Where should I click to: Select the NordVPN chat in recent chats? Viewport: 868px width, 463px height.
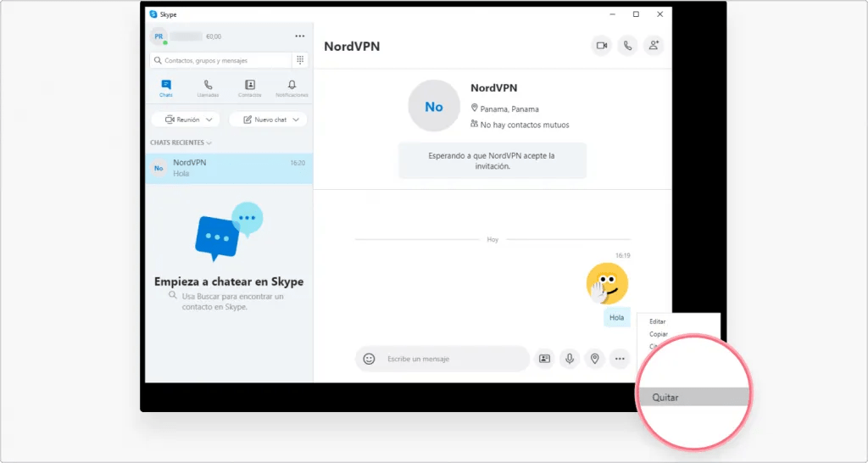[229, 169]
